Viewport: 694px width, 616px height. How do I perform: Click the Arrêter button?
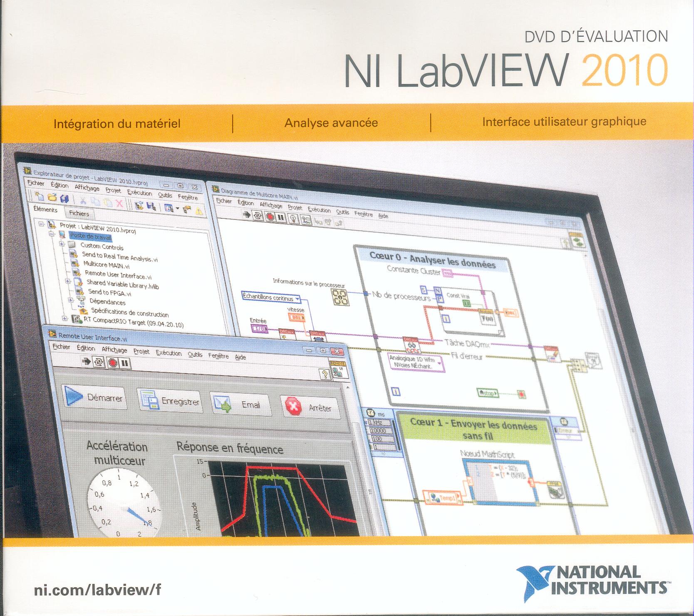coord(310,407)
